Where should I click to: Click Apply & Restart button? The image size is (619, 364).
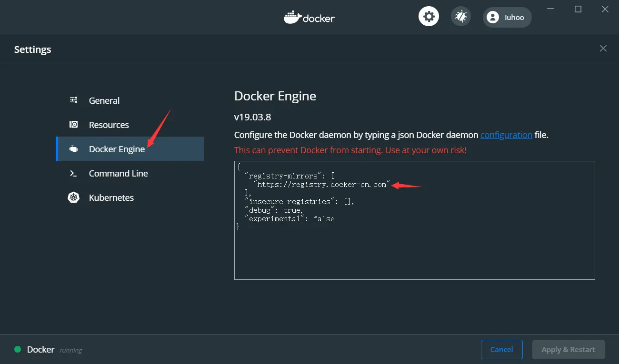(x=568, y=349)
